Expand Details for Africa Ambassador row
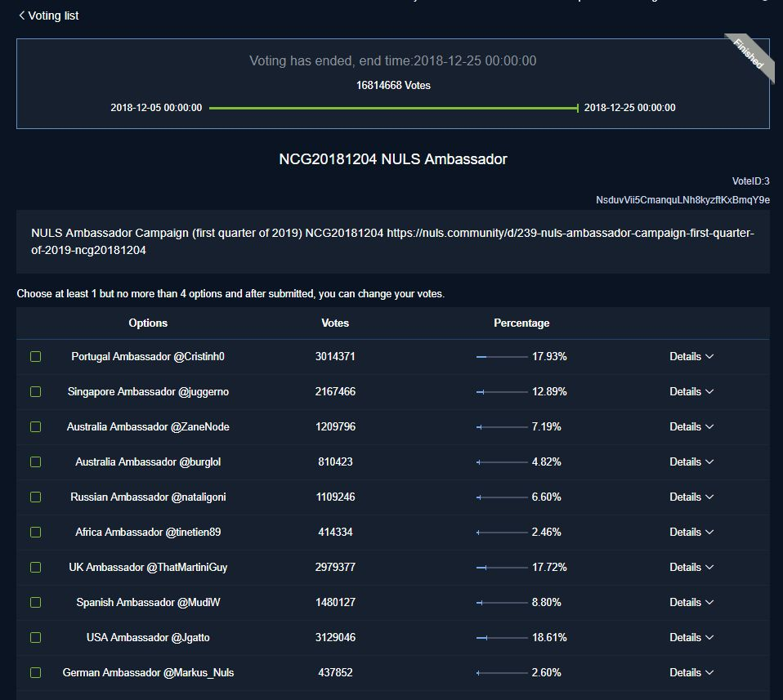 [x=691, y=532]
